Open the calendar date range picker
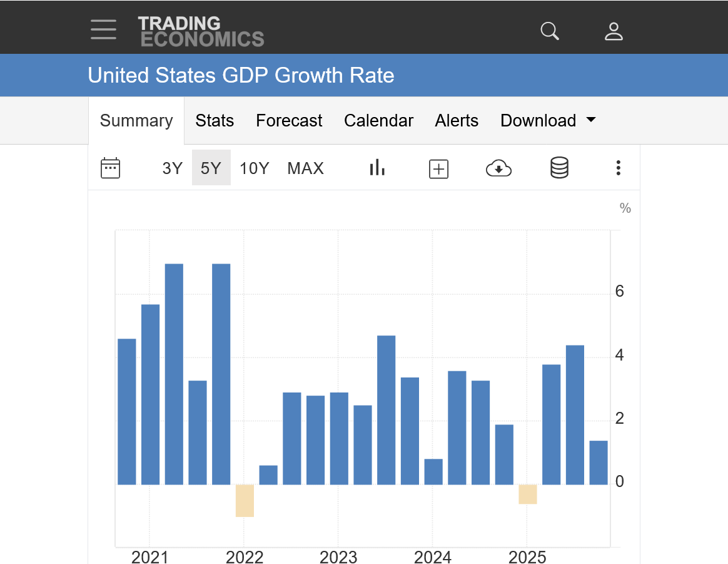Screen dimensions: 728x564 pos(110,168)
